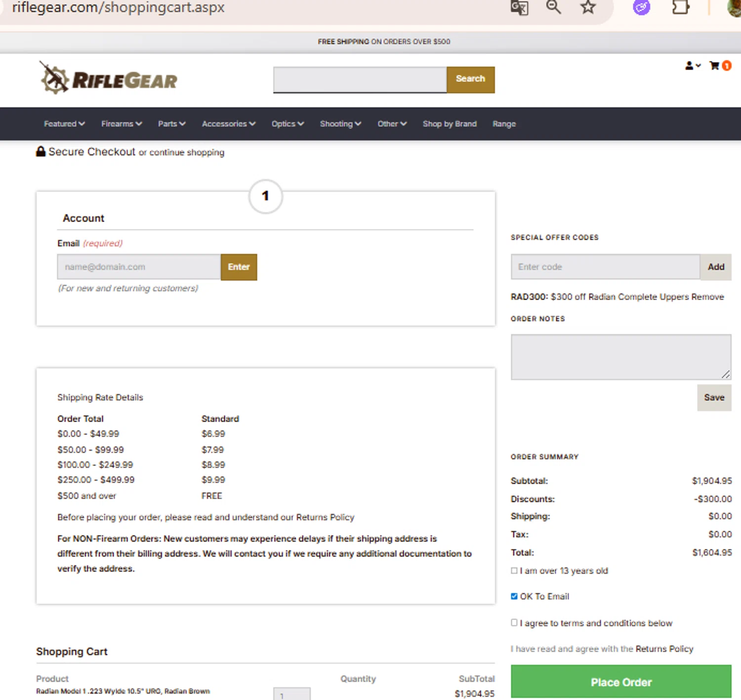Screen dimensions: 741x700
Task: Click the translate page icon in address bar
Action: [x=519, y=7]
